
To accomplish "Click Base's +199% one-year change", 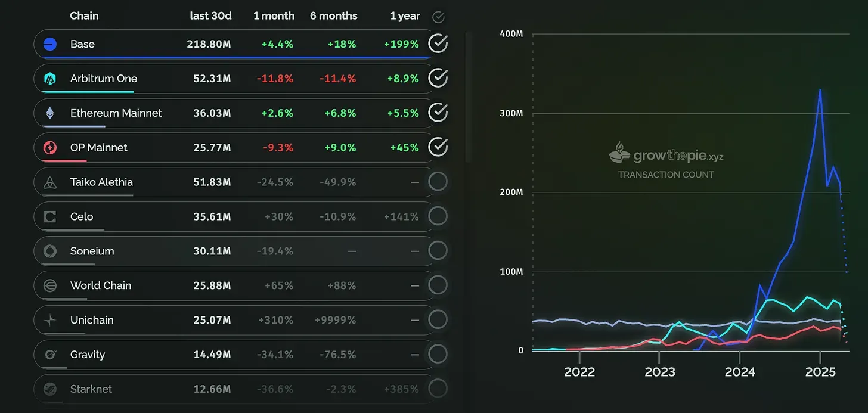I will tap(401, 44).
